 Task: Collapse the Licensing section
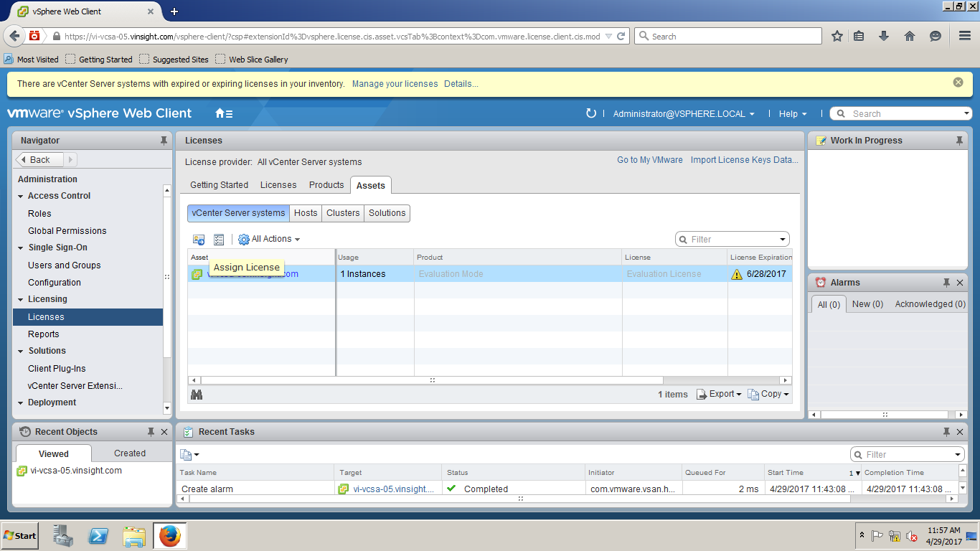(21, 299)
